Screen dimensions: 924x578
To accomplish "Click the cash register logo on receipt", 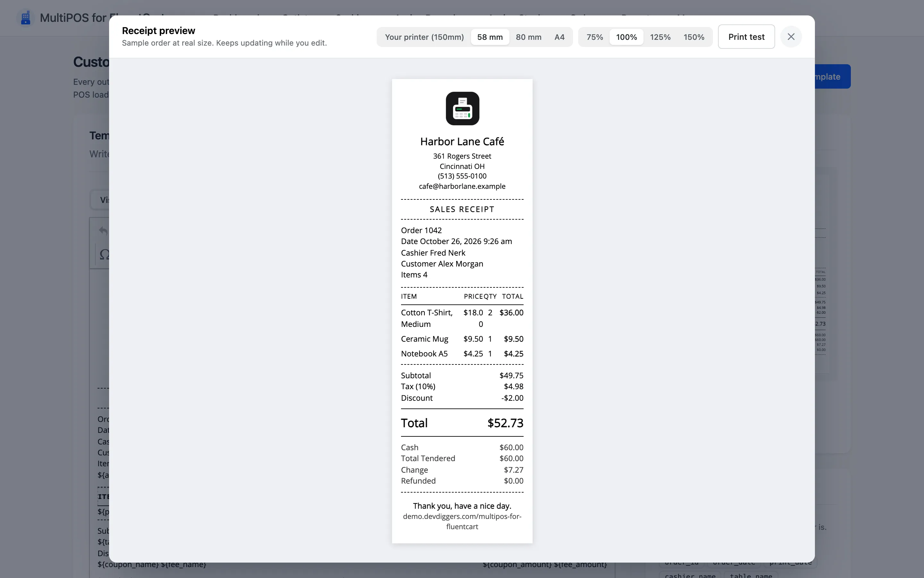I will click(462, 109).
